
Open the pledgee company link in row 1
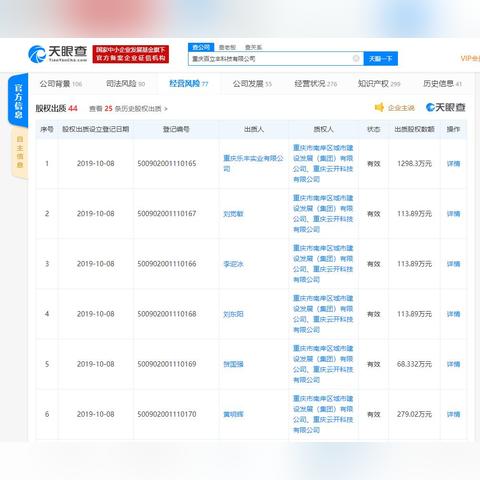323,163
